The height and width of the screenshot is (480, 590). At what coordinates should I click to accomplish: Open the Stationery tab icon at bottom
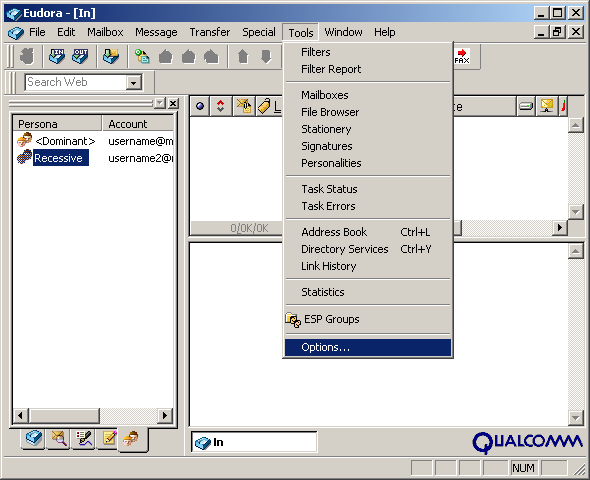pos(109,438)
